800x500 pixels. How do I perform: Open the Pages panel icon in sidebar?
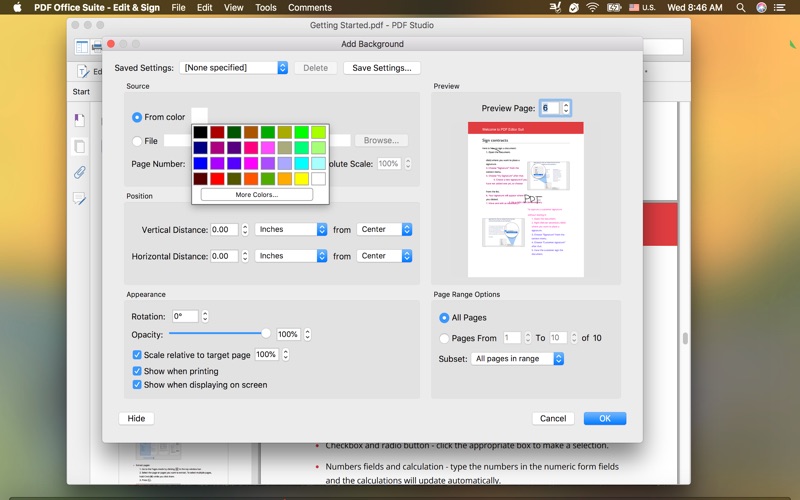[80, 146]
